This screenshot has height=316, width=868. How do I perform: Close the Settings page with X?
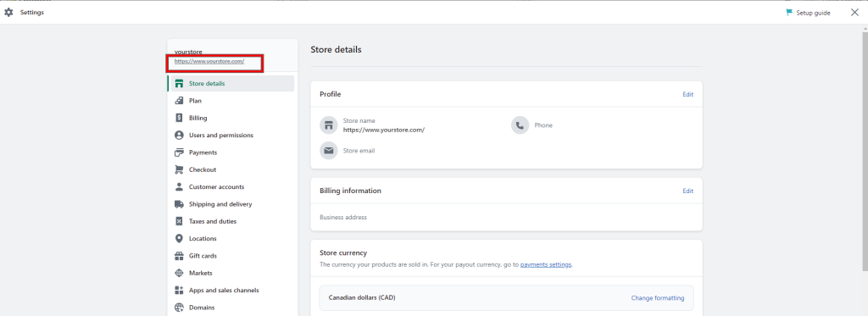[x=854, y=12]
